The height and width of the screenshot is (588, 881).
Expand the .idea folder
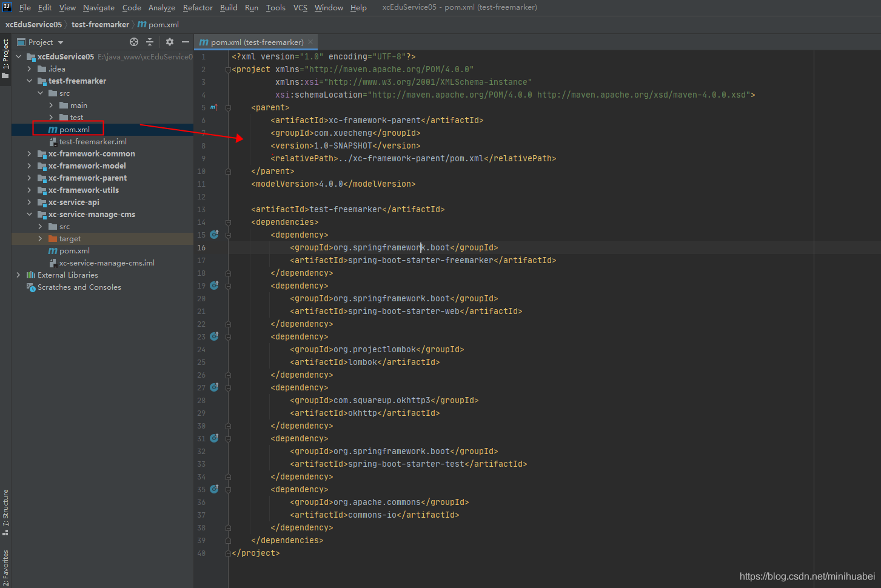point(29,68)
